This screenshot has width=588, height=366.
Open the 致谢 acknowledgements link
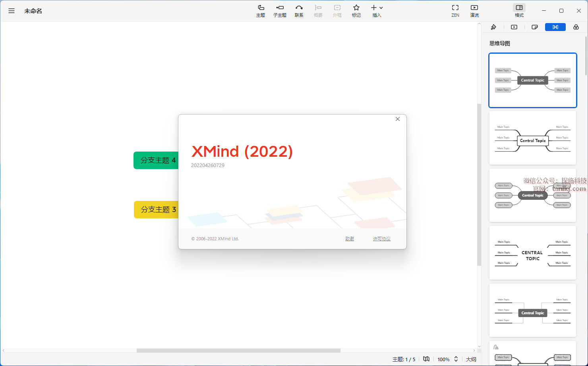[x=350, y=239]
